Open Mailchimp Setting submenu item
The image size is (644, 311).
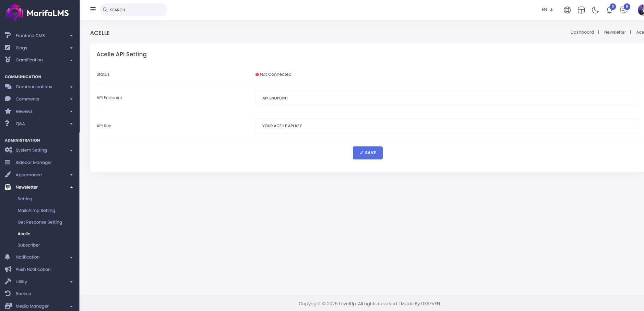pos(36,211)
